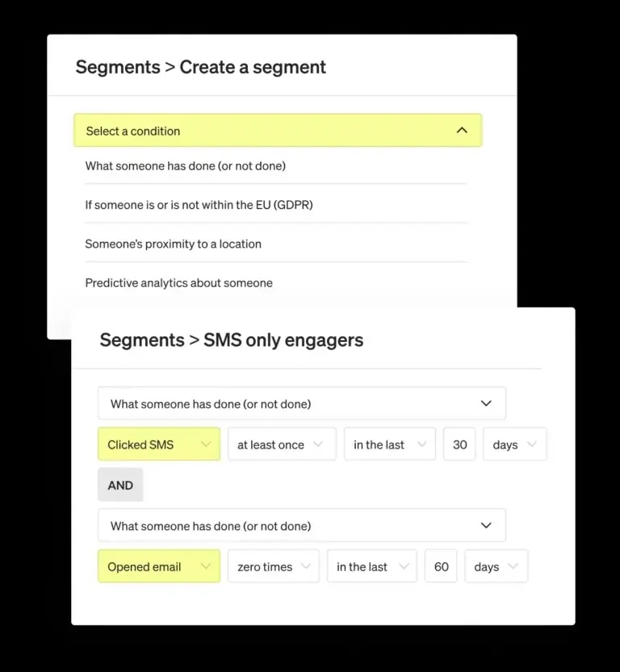This screenshot has height=672, width=620.
Task: Click the 30 days number field
Action: tap(459, 445)
